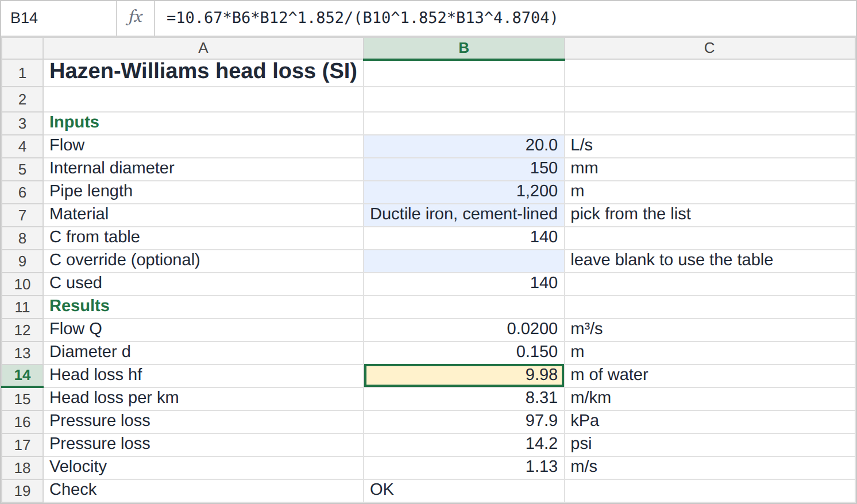The image size is (857, 504).
Task: Click the 'leave blank to use the table' note
Action: click(710, 261)
